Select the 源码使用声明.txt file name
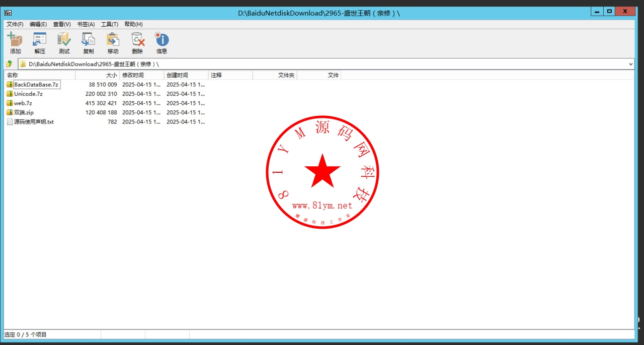This screenshot has height=345, width=644. [34, 122]
